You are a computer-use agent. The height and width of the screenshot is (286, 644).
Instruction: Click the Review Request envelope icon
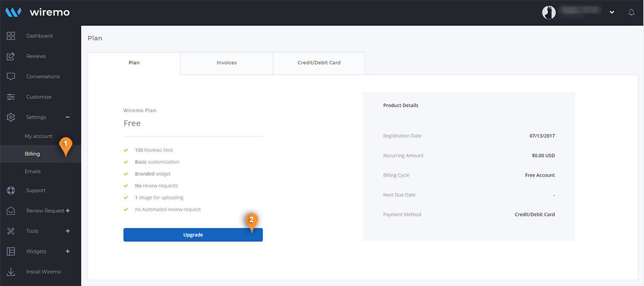coord(11,211)
